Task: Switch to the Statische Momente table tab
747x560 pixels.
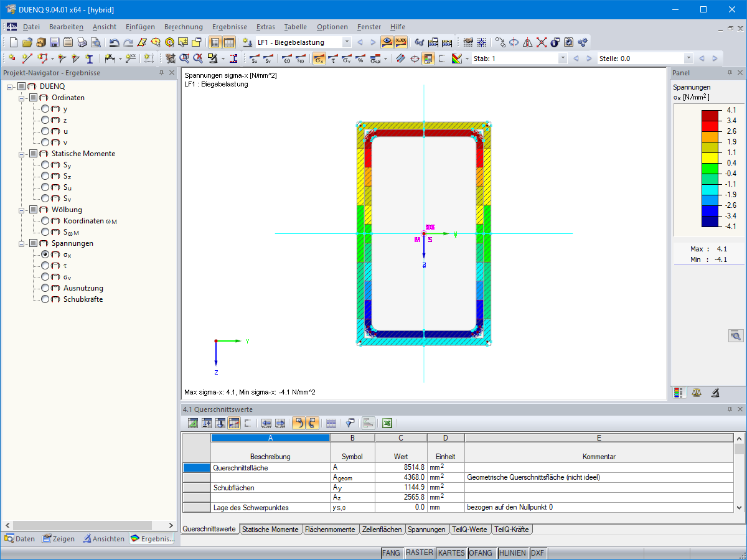Action: [271, 530]
